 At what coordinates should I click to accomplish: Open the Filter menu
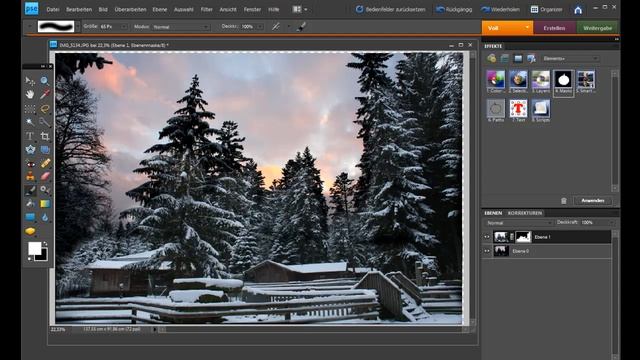coord(207,9)
